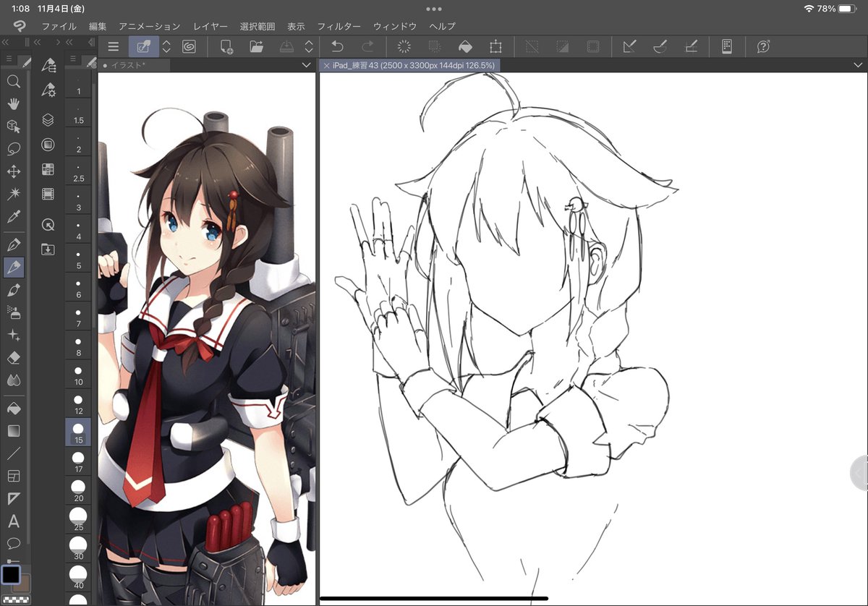Open the Material download folder icon
868x606 pixels.
pos(48,249)
